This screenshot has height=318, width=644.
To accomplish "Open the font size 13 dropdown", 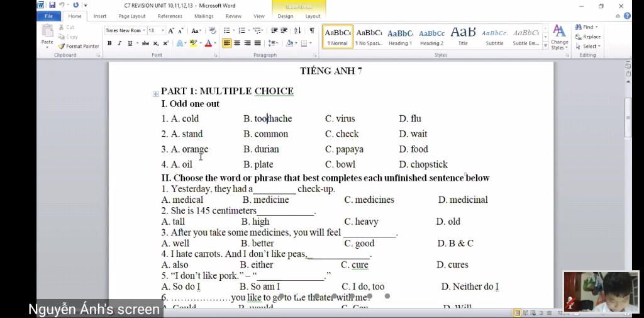I will point(163,31).
